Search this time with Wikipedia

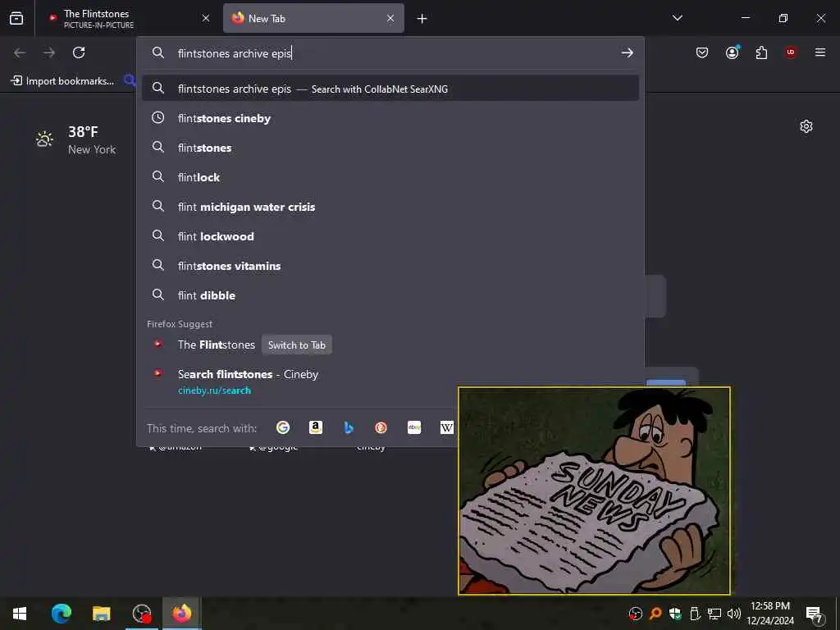point(447,427)
